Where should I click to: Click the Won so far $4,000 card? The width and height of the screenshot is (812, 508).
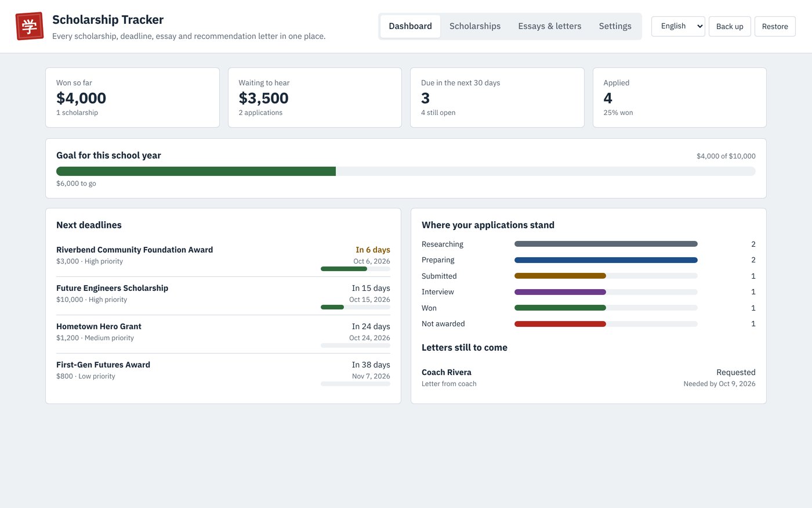point(132,98)
